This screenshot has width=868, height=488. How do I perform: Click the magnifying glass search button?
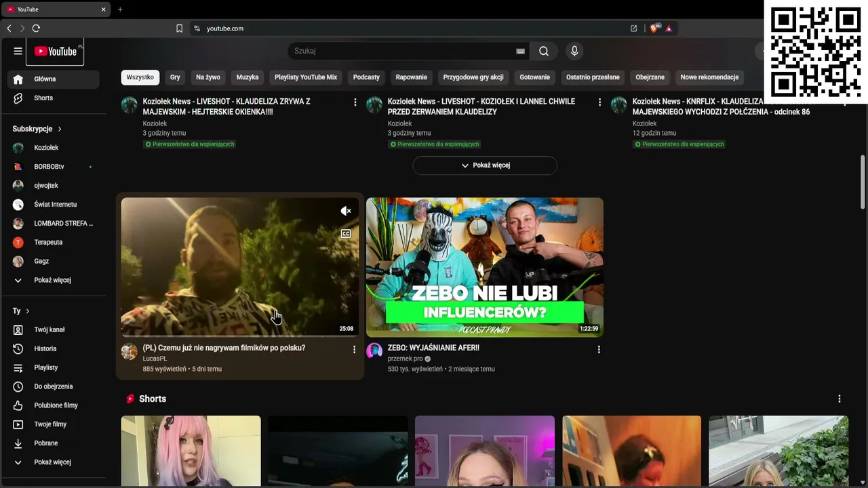[544, 51]
